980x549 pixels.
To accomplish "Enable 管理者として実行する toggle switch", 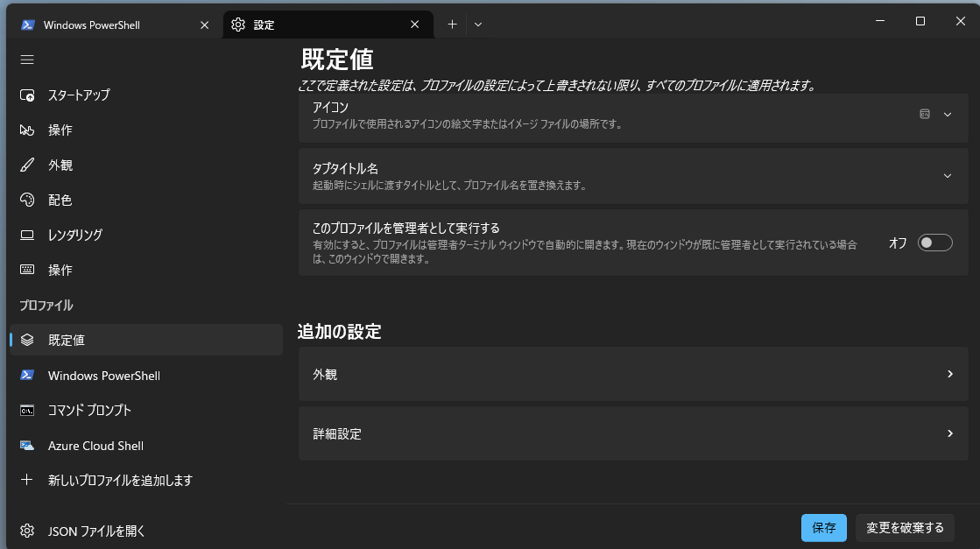I will pos(934,243).
